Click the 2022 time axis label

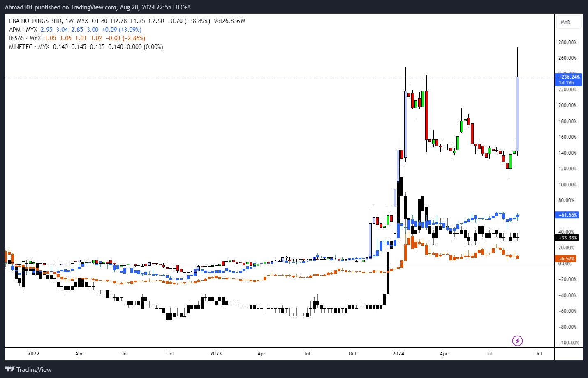(x=33, y=354)
